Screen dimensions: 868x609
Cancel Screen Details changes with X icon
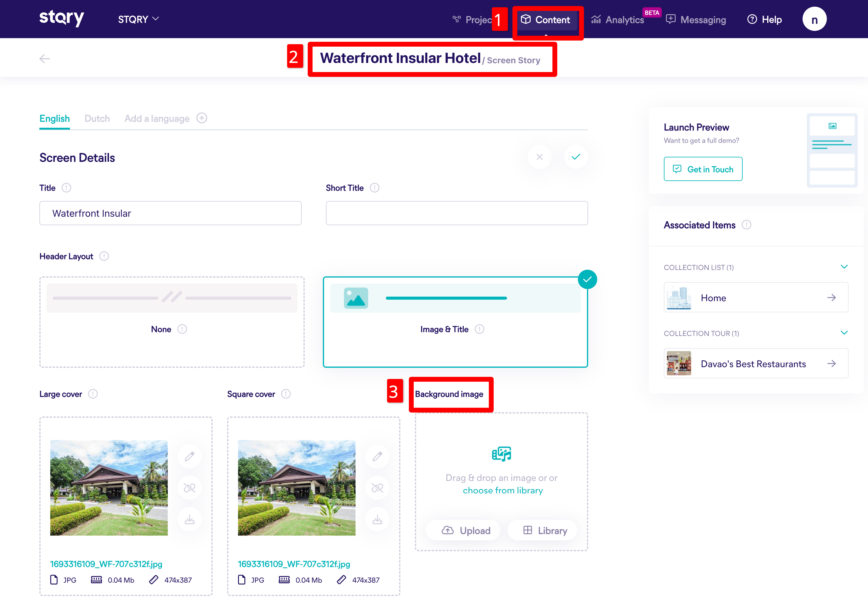tap(539, 157)
